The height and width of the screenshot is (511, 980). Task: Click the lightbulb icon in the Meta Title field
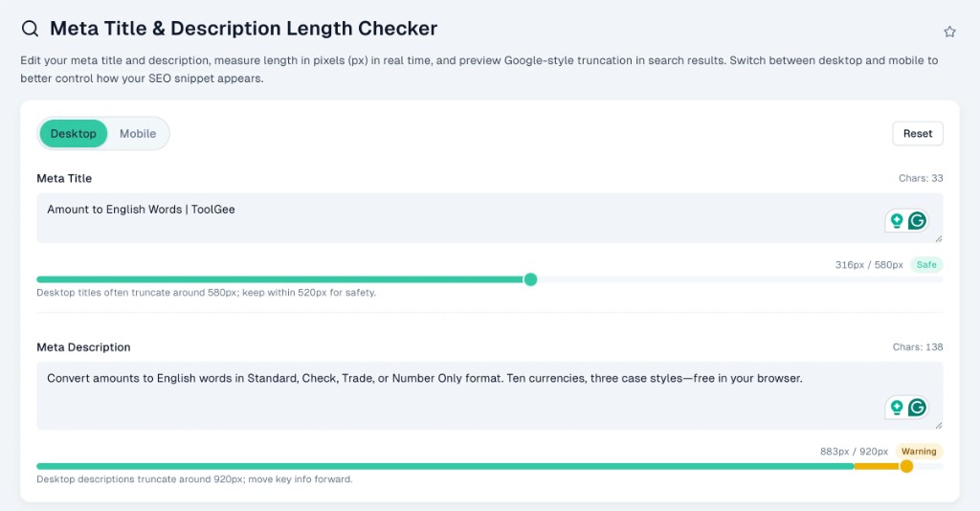coord(897,220)
